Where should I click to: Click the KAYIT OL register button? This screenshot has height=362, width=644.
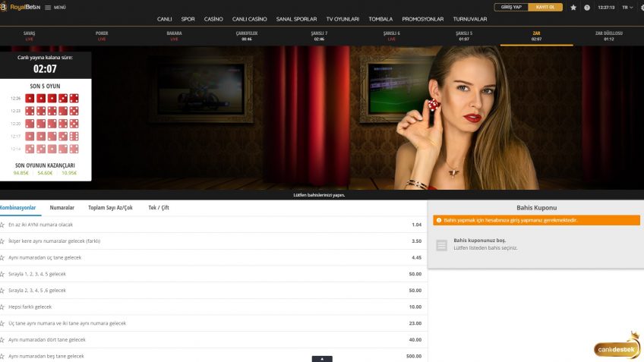pyautogui.click(x=545, y=7)
